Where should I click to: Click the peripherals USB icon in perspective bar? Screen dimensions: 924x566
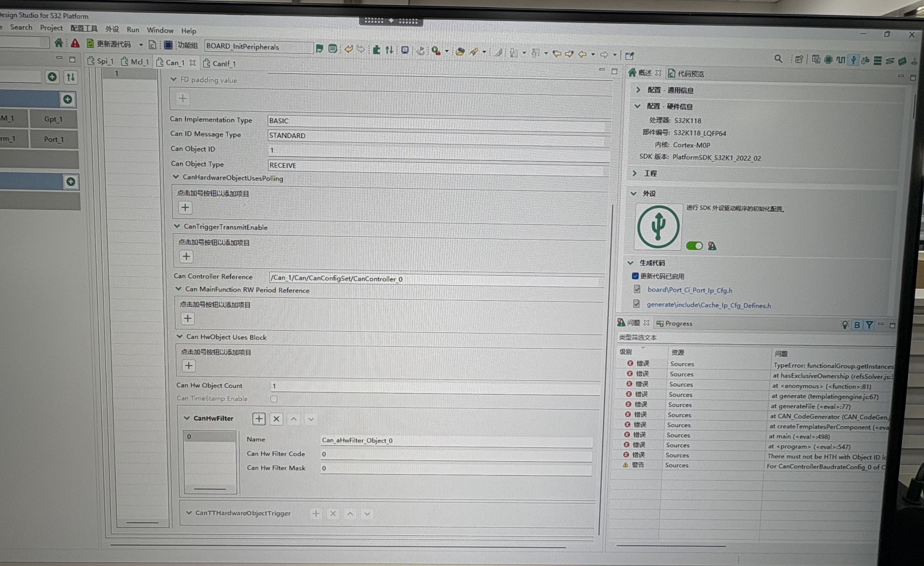coord(853,60)
